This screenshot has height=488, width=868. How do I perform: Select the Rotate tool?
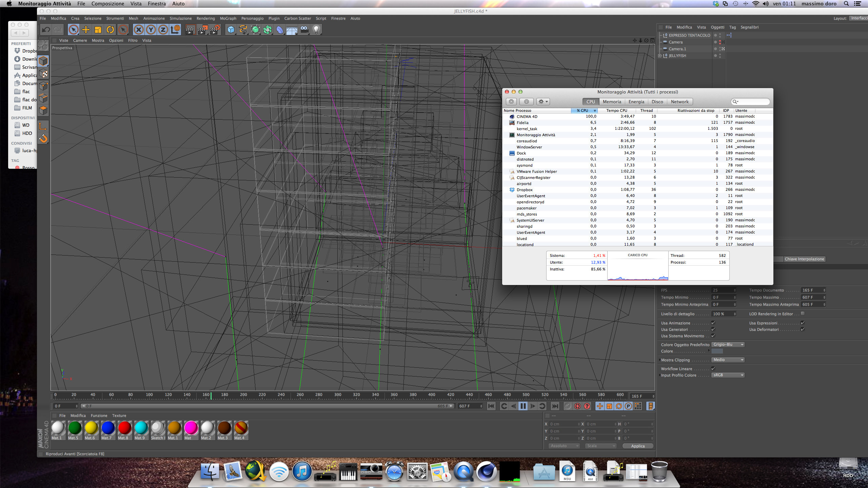110,30
